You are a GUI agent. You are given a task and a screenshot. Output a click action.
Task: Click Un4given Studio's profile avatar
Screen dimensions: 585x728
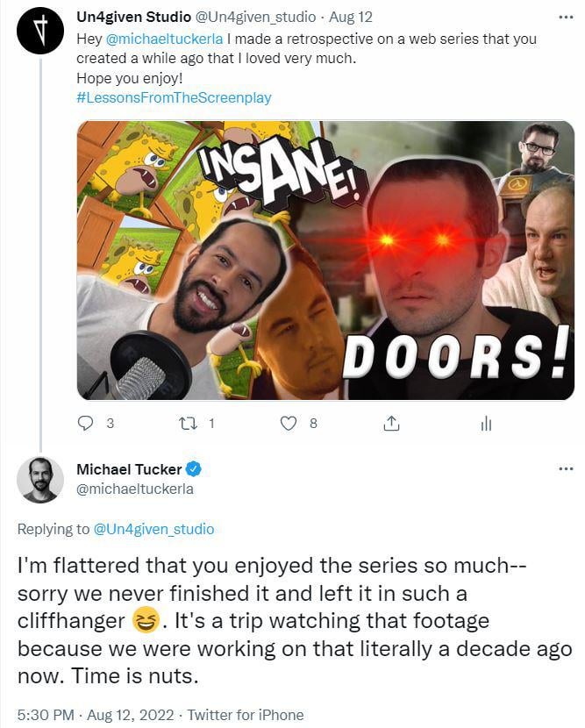(39, 27)
